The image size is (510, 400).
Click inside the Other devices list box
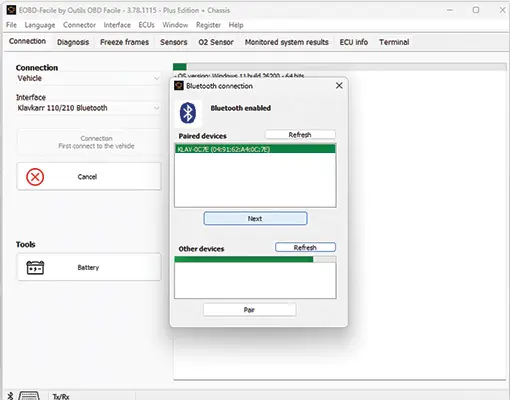tap(255, 280)
